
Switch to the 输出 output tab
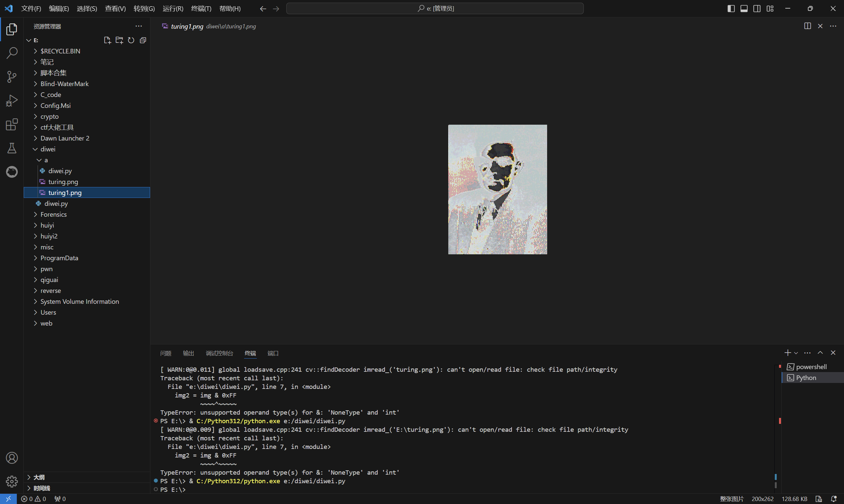[x=188, y=353]
